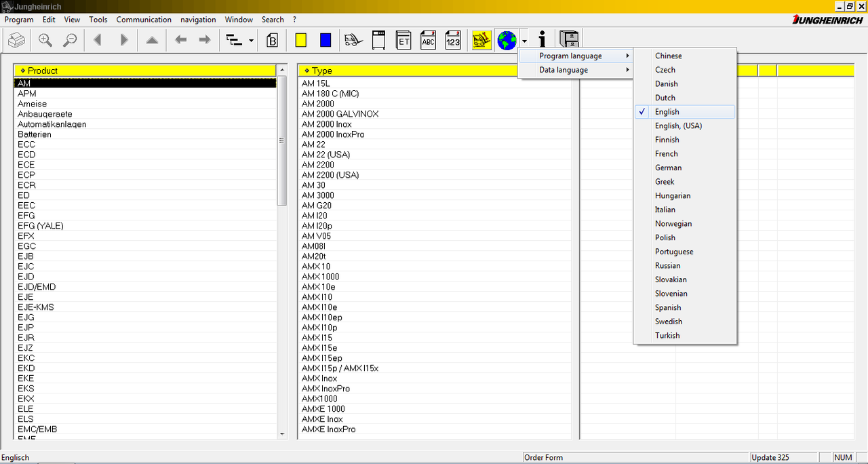Choose German as program language
The image size is (868, 464).
pyautogui.click(x=685, y=168)
